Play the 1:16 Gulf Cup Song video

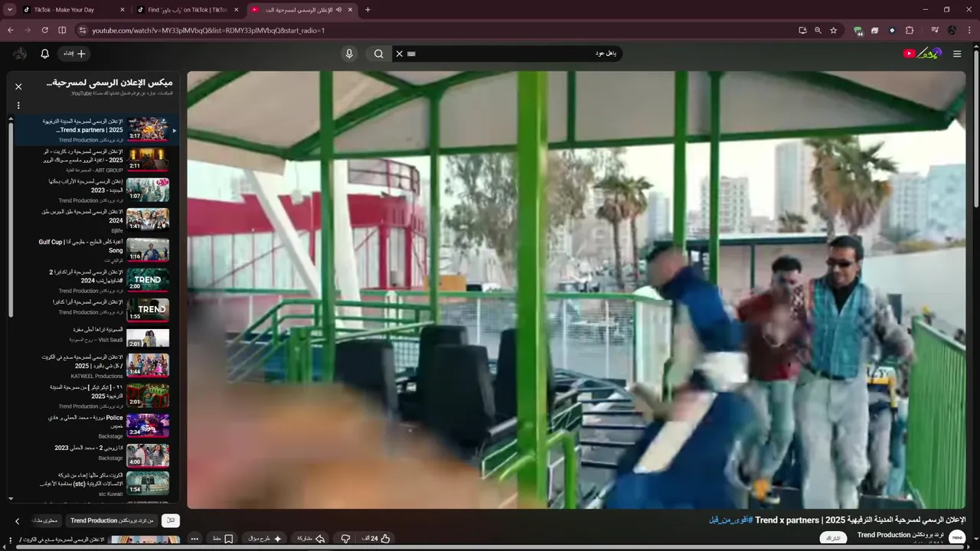148,250
